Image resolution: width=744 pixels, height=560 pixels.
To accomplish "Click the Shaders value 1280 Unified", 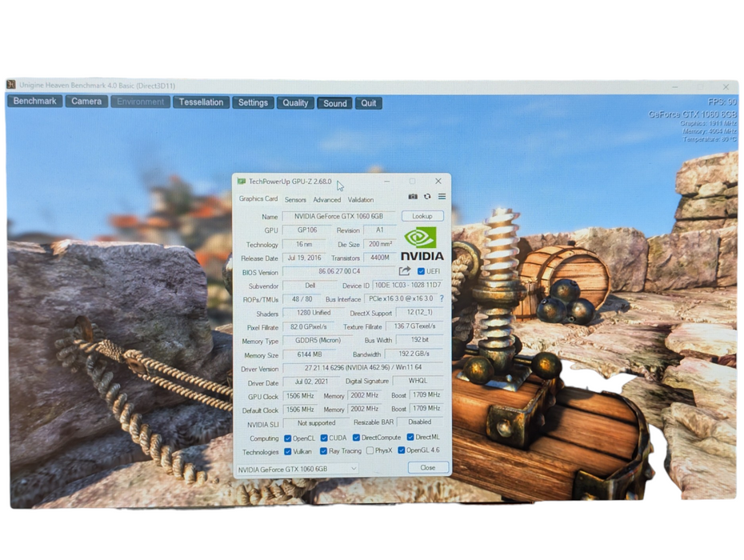I will [x=314, y=313].
